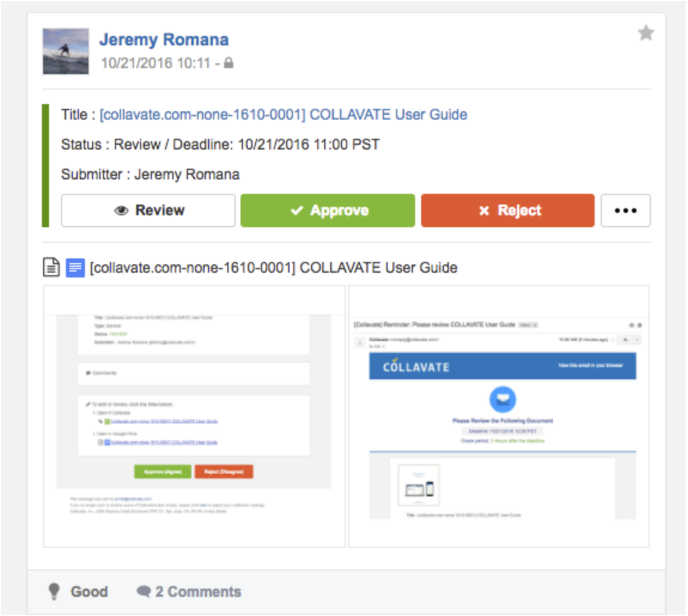Click the post timestamp 10/21/2016 10:11
The width and height of the screenshot is (688, 616).
tap(156, 63)
